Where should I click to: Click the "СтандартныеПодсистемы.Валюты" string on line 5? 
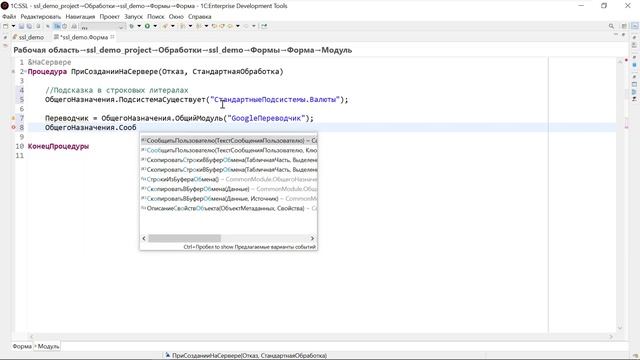pos(275,100)
